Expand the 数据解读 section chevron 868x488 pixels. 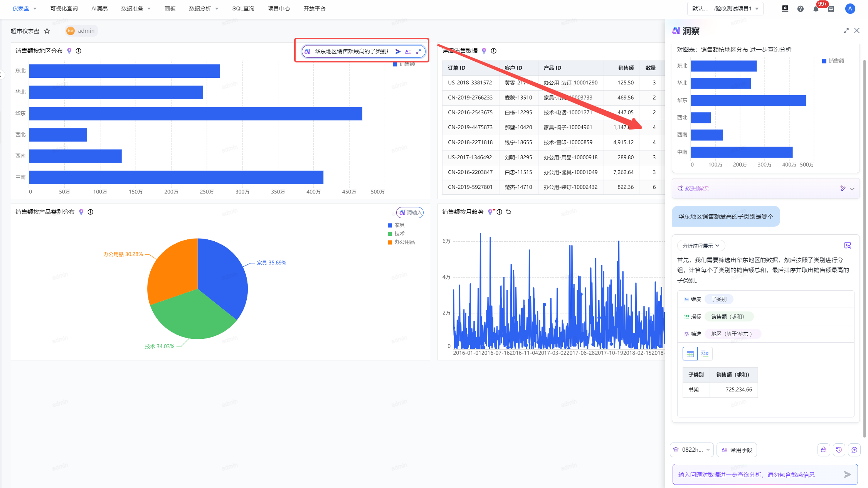tap(852, 188)
